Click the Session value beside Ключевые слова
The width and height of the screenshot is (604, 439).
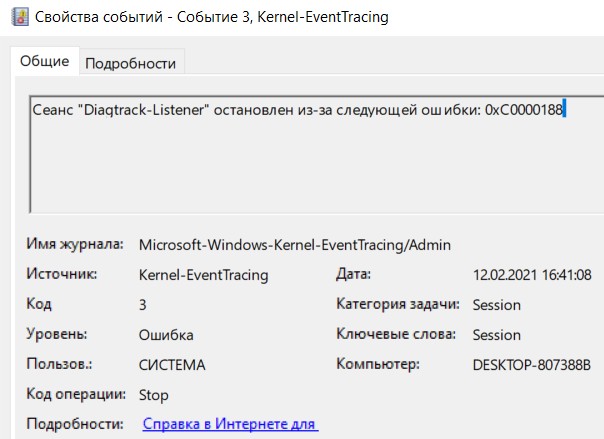click(497, 335)
